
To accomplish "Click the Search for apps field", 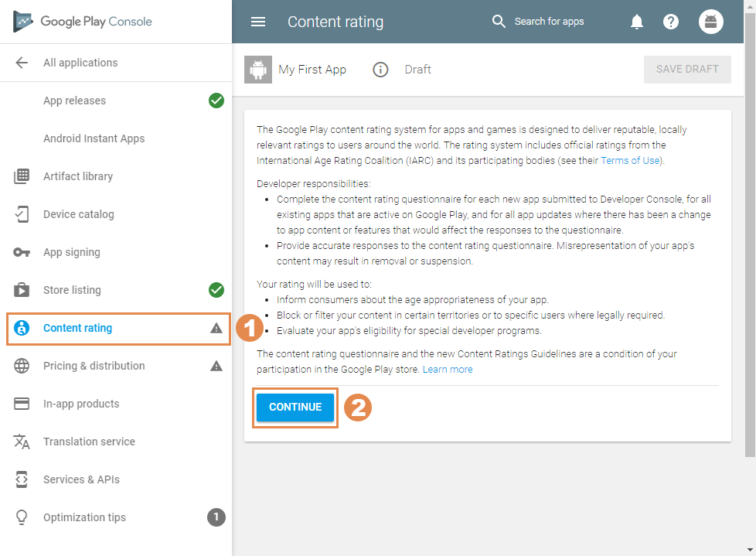I will point(549,22).
